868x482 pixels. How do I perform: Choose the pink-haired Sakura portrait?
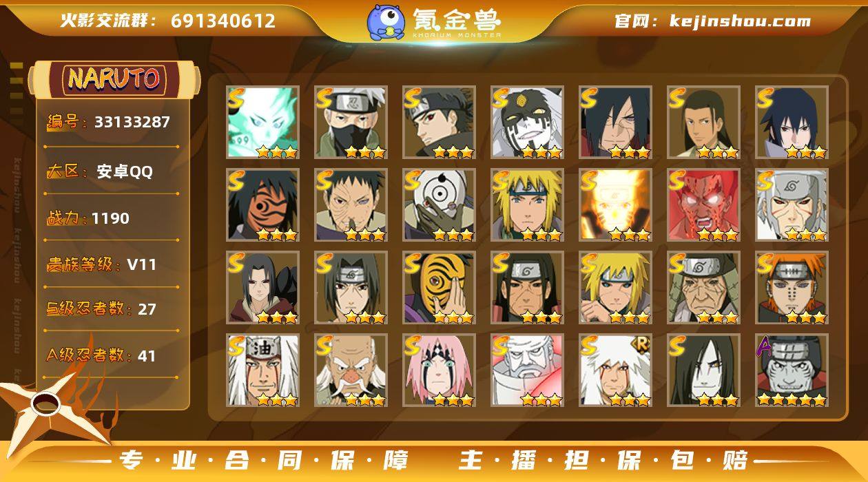tap(439, 370)
